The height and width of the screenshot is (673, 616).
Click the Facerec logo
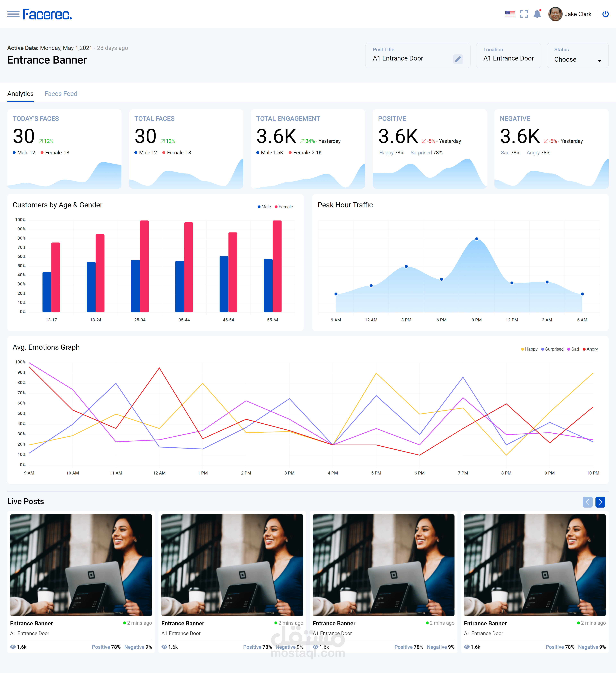pos(47,14)
